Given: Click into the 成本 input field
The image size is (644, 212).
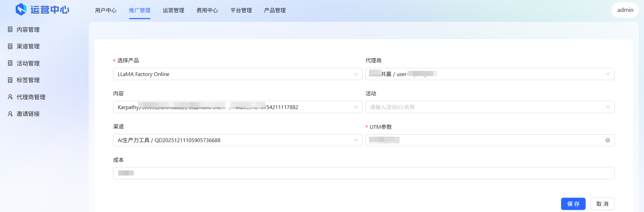Looking at the screenshot, I should click(x=363, y=173).
